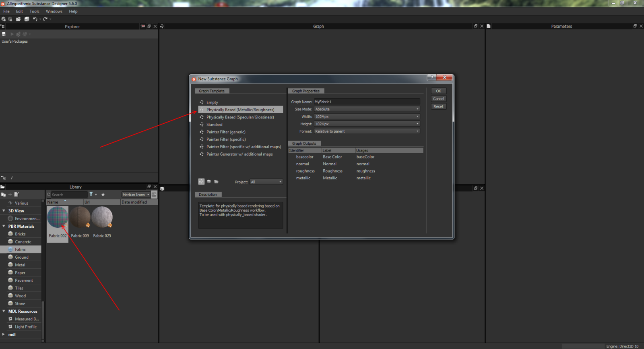Viewport: 644px width, 349px height.
Task: Click the Library favorites star icon
Action: (103, 194)
